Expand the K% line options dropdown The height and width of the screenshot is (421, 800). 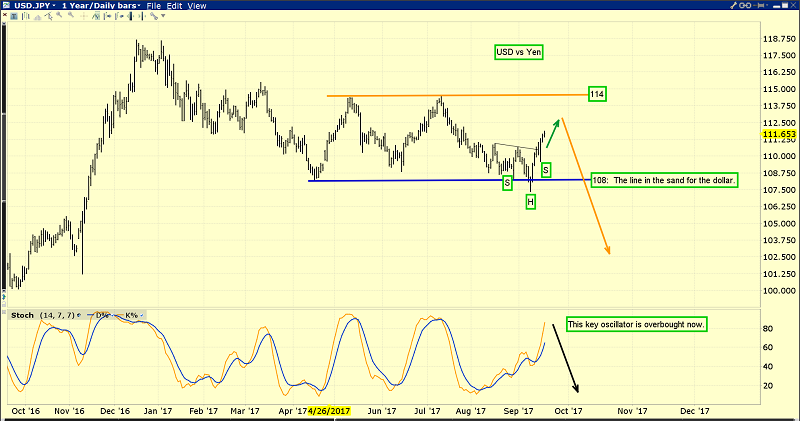(142, 315)
